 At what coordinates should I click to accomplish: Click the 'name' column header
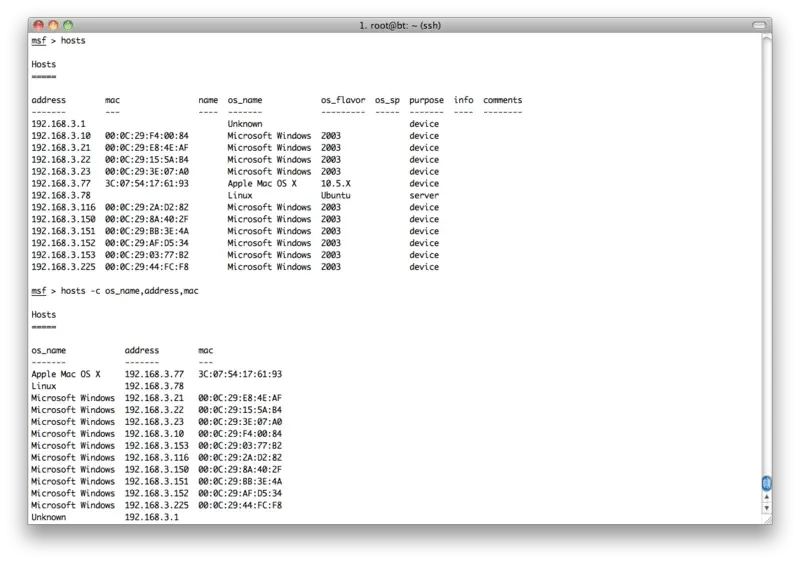208,100
